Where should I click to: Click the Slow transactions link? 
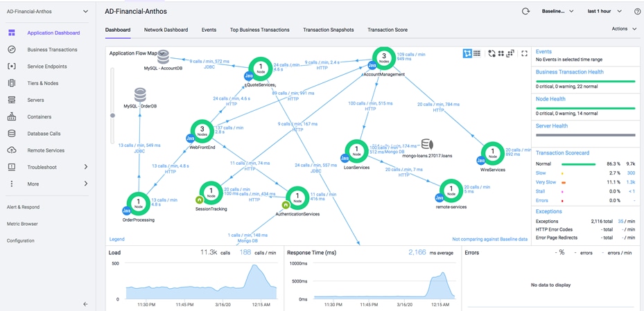541,173
